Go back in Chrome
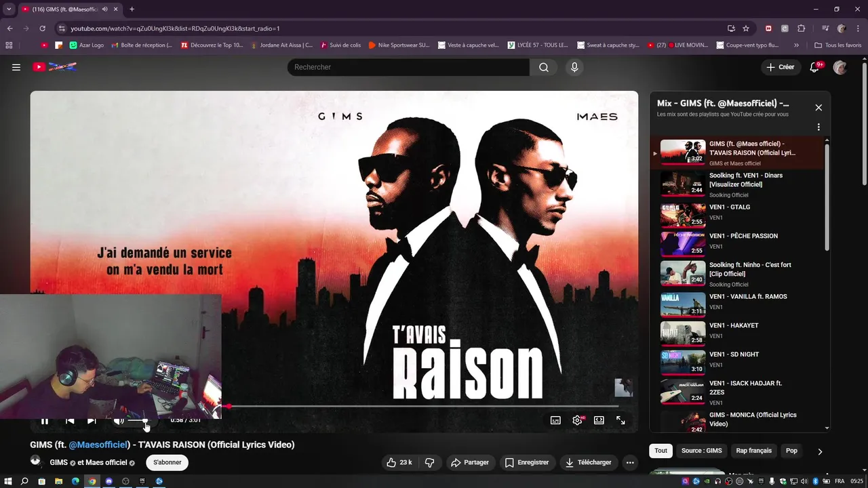This screenshot has height=488, width=868. (x=9, y=28)
